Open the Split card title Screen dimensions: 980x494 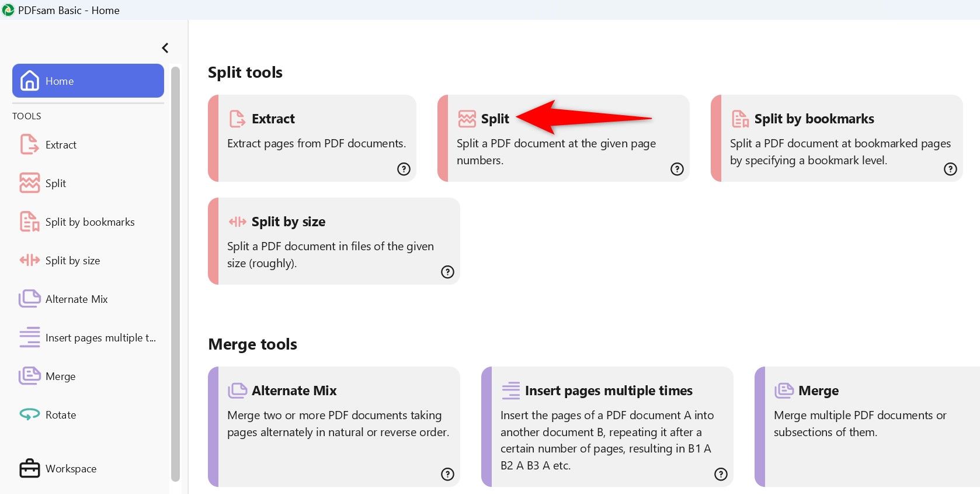pos(495,119)
